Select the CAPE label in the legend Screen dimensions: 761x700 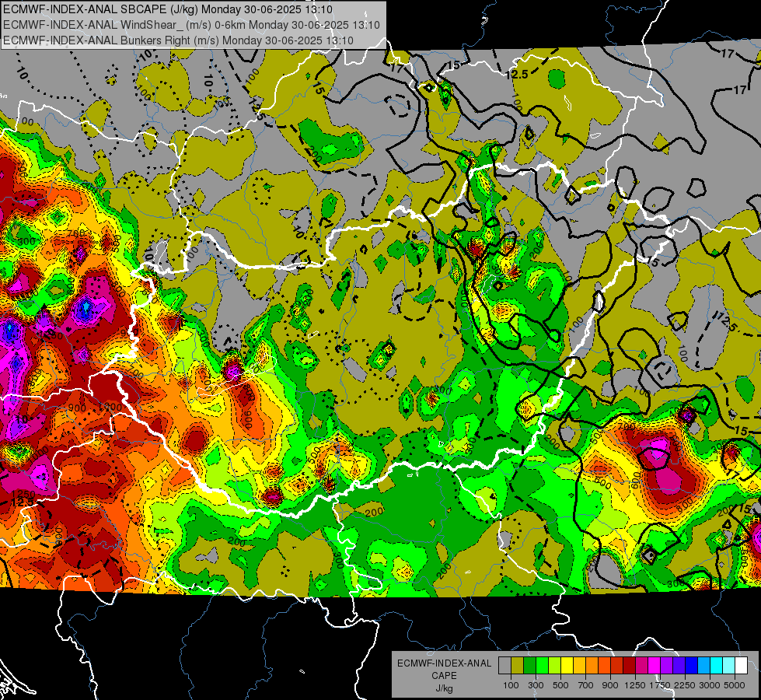tap(444, 676)
